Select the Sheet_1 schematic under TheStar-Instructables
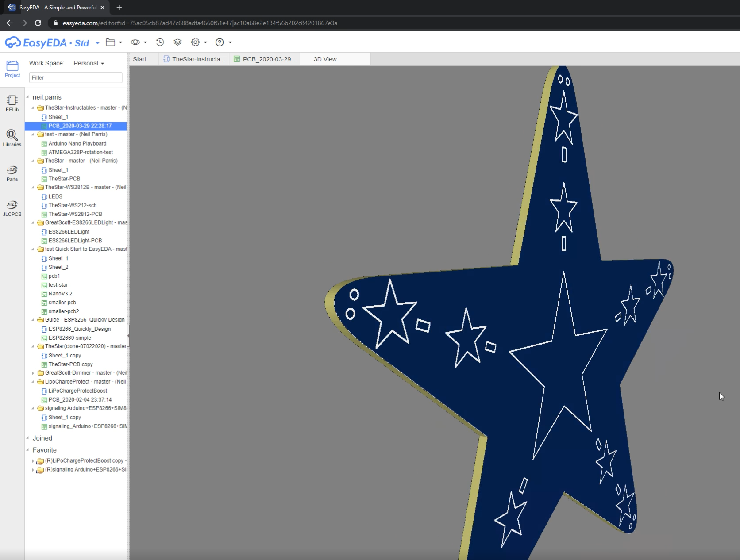 (x=58, y=117)
